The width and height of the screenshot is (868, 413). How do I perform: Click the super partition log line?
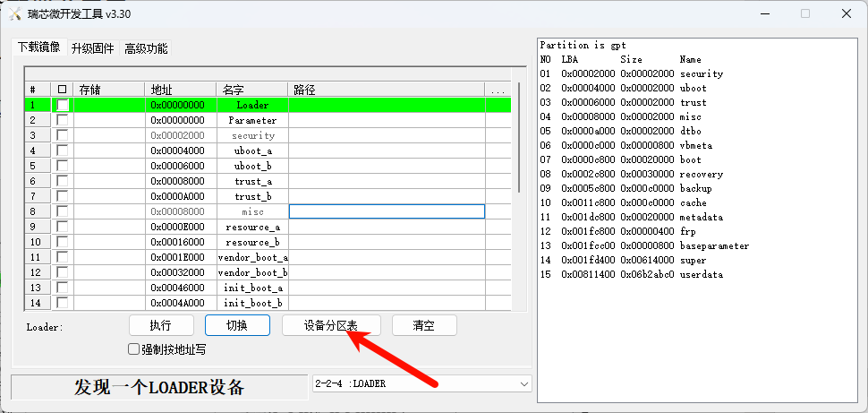(x=624, y=260)
